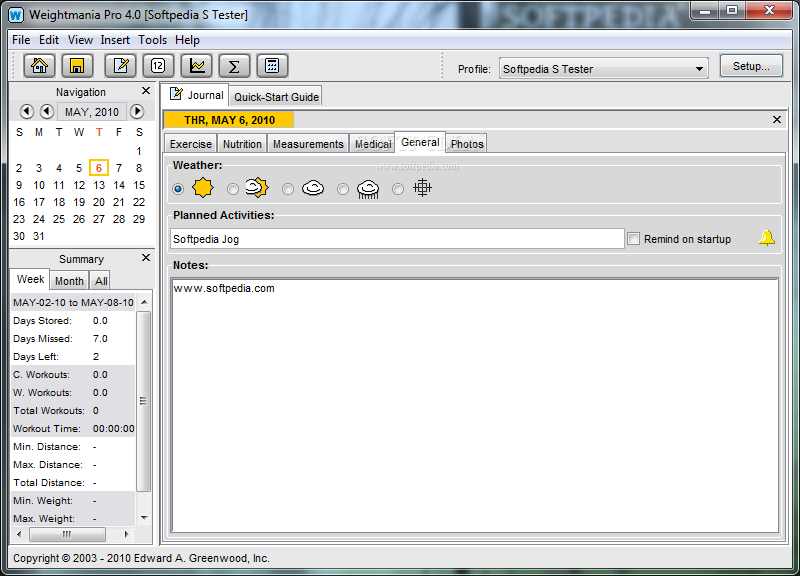
Task: Close the Summary panel
Action: pos(146,258)
